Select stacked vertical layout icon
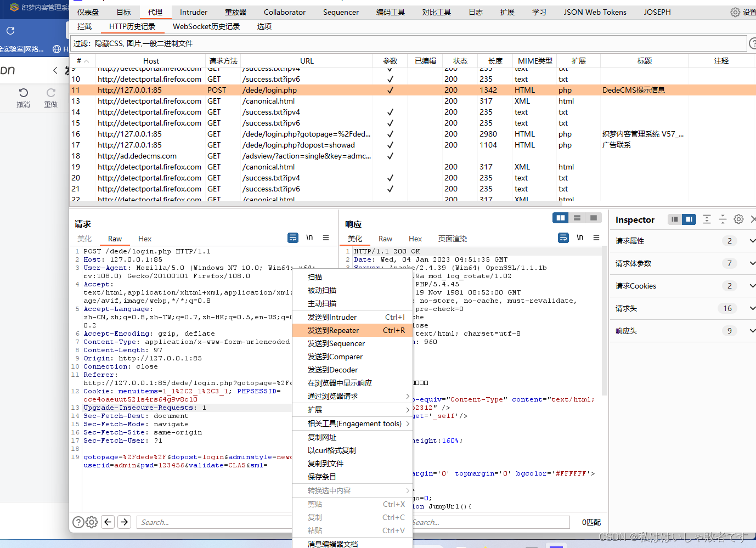The image size is (756, 548). (x=577, y=218)
